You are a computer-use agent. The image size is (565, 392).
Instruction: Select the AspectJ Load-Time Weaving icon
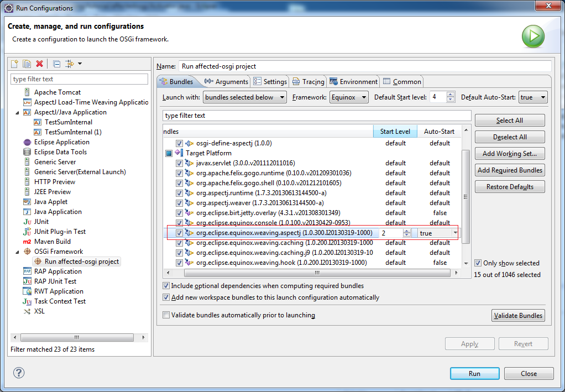pos(27,102)
